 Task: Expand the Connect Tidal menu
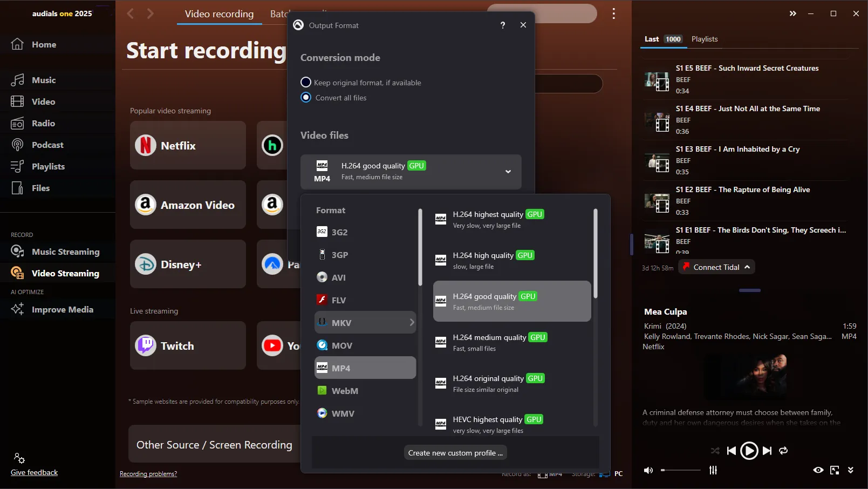[716, 267]
